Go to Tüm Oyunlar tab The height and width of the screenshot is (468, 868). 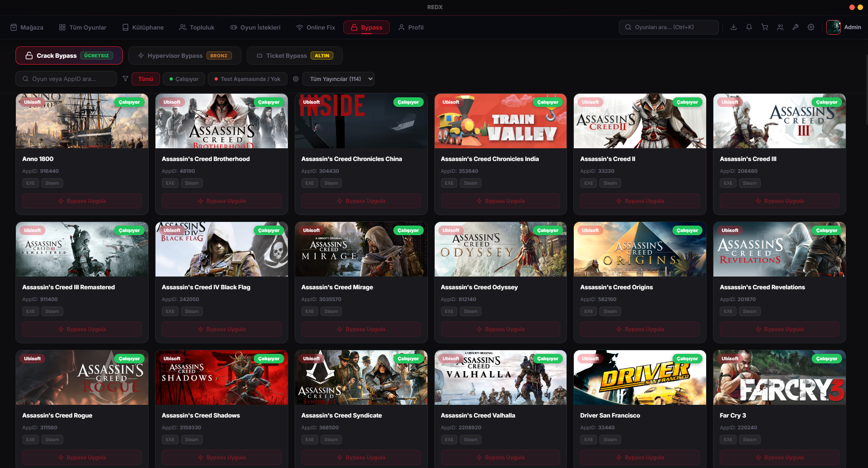82,27
